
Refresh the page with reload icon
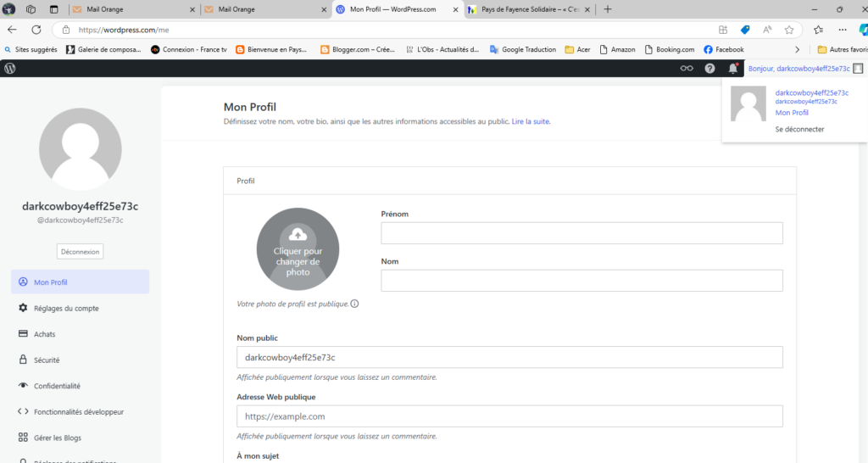(x=37, y=30)
